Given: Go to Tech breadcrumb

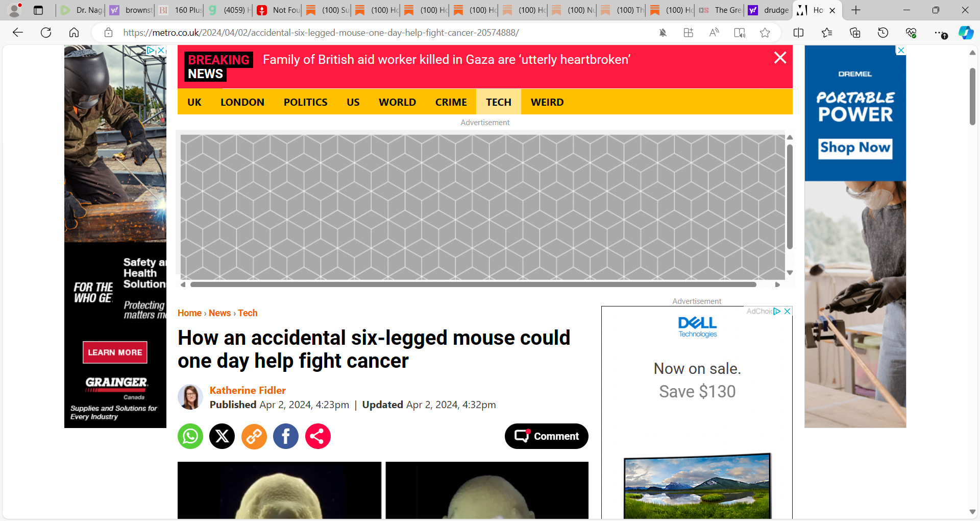Looking at the screenshot, I should 248,313.
